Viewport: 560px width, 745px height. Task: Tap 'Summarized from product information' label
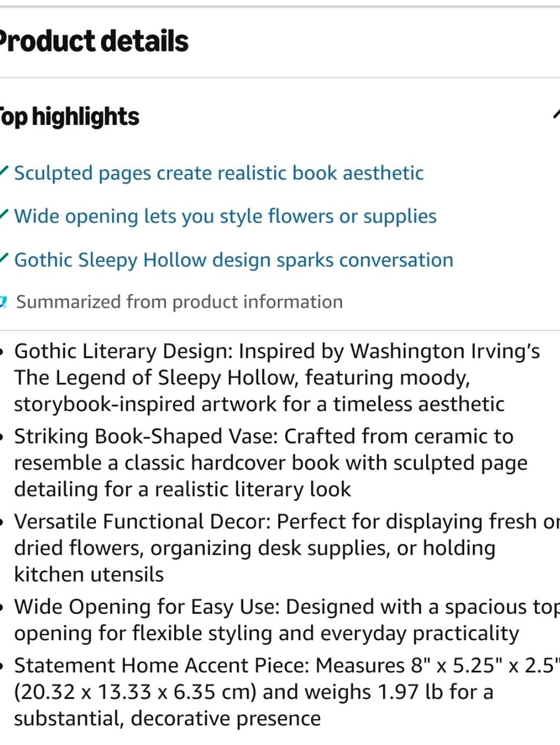(x=179, y=302)
